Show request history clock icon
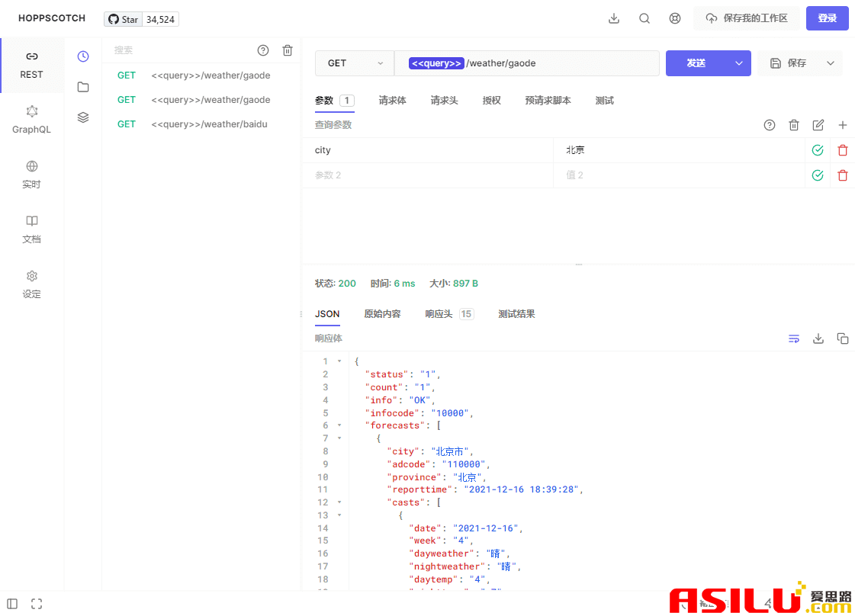 [83, 56]
